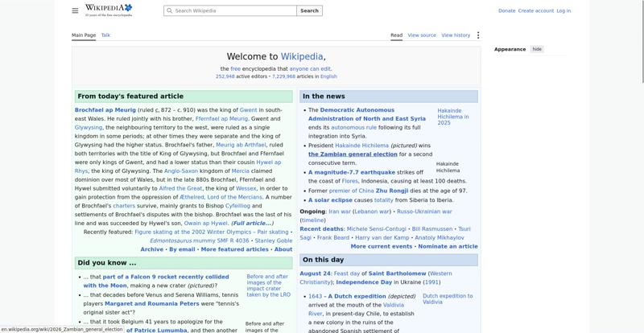Click the English language link
644x333 pixels.
pyautogui.click(x=328, y=76)
